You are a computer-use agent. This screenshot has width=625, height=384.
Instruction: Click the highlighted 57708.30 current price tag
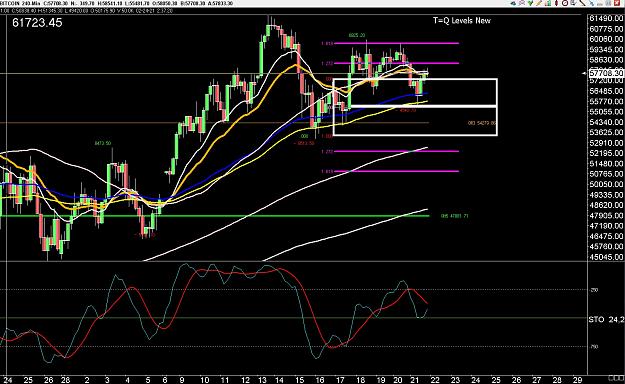[x=606, y=73]
